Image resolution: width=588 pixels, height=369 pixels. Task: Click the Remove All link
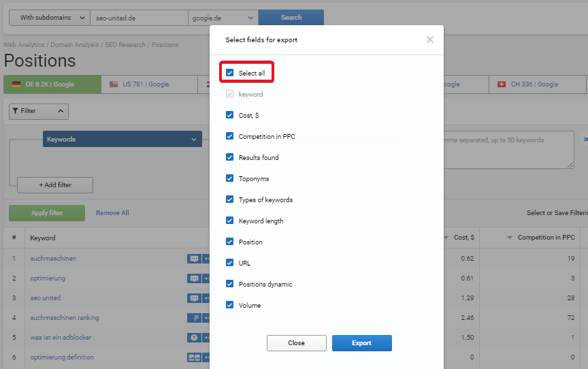point(112,213)
